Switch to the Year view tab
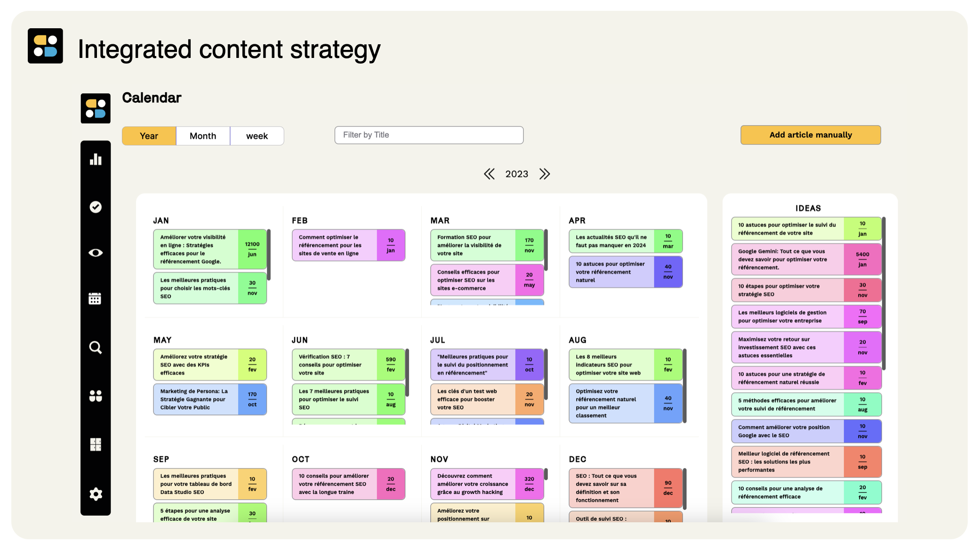 (149, 136)
